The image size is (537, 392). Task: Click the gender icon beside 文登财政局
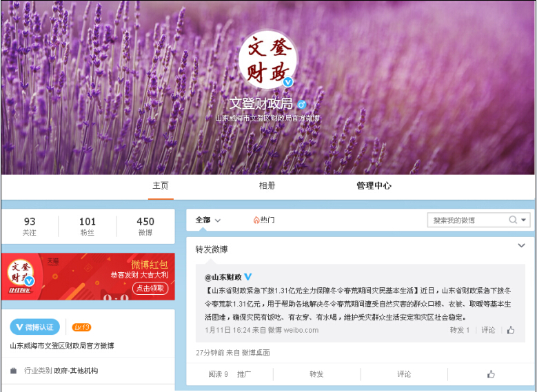click(301, 104)
